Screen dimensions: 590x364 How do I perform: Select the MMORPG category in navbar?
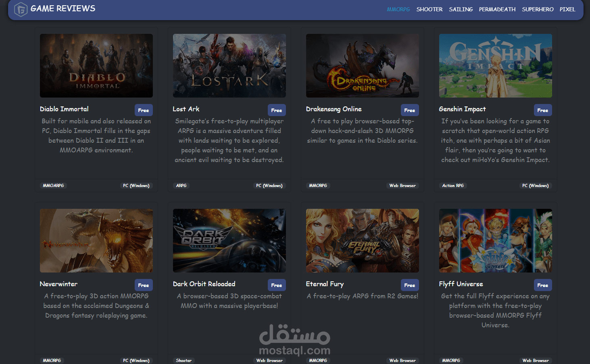coord(398,9)
